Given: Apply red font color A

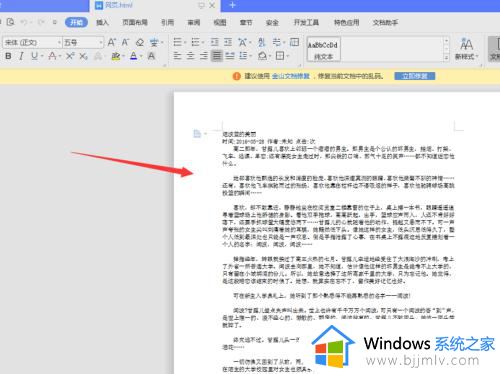Looking at the screenshot, I should (52, 56).
